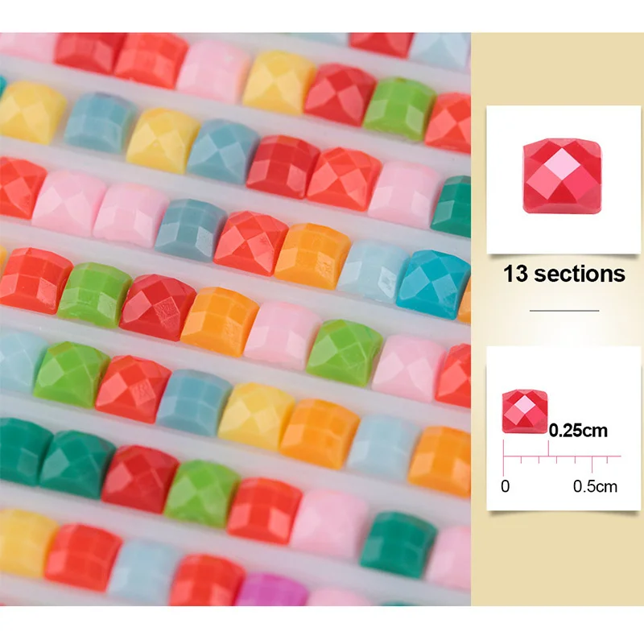Click the dark green gem at right of third row

tap(452, 206)
